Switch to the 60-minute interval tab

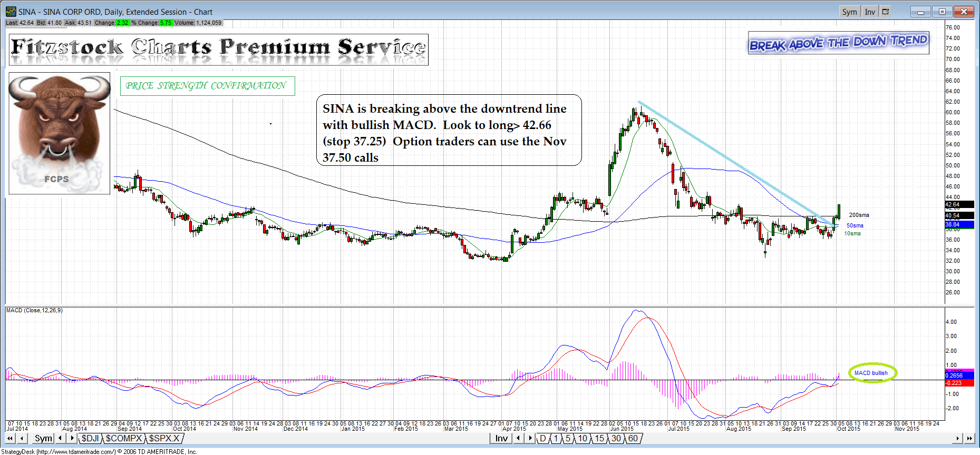(633, 438)
